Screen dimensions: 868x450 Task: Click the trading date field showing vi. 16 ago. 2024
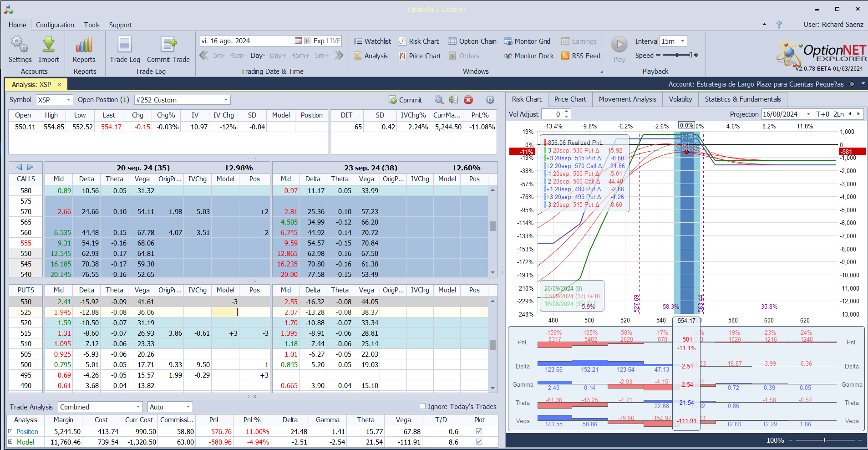coord(246,41)
